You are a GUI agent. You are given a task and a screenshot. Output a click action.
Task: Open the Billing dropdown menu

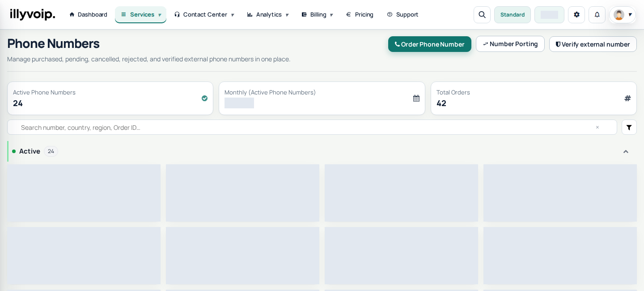[318, 14]
